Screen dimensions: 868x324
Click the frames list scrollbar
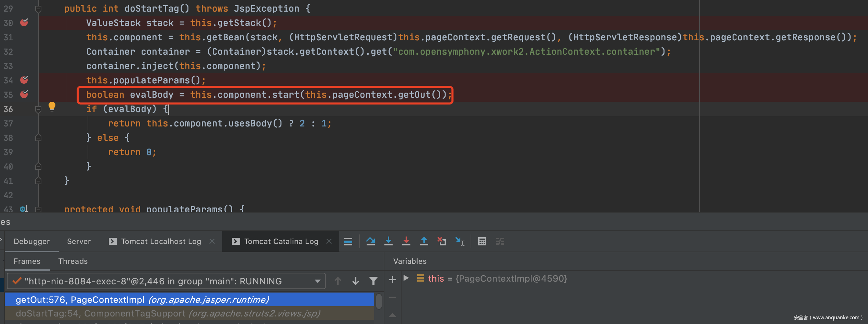tap(379, 302)
